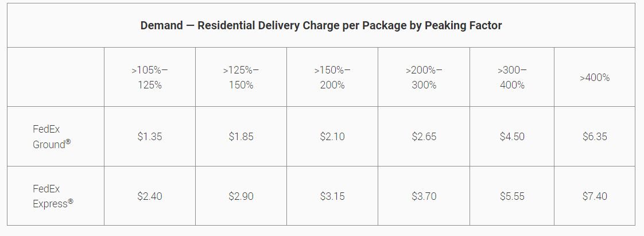Select the >105%–125% column header
The width and height of the screenshot is (644, 236).
pos(150,78)
